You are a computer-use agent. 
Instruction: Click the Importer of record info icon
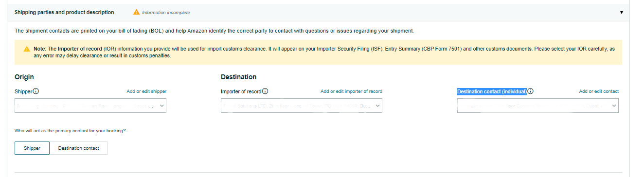pos(265,91)
